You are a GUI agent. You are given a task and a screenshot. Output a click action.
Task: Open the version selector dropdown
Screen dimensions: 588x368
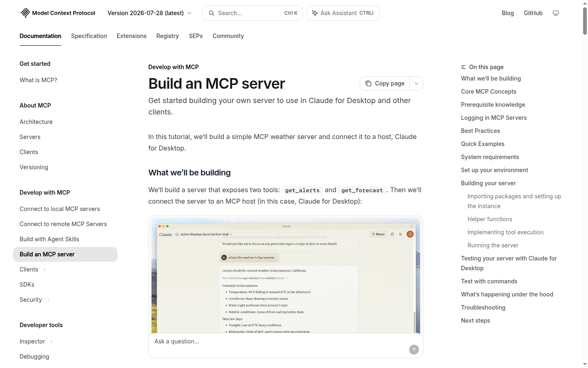click(x=149, y=13)
